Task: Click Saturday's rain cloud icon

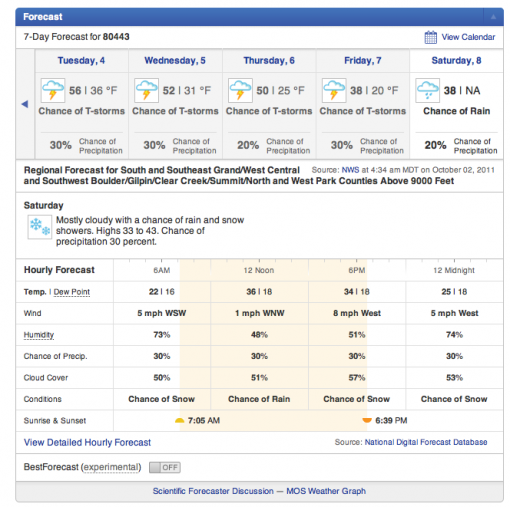Action: point(428,90)
